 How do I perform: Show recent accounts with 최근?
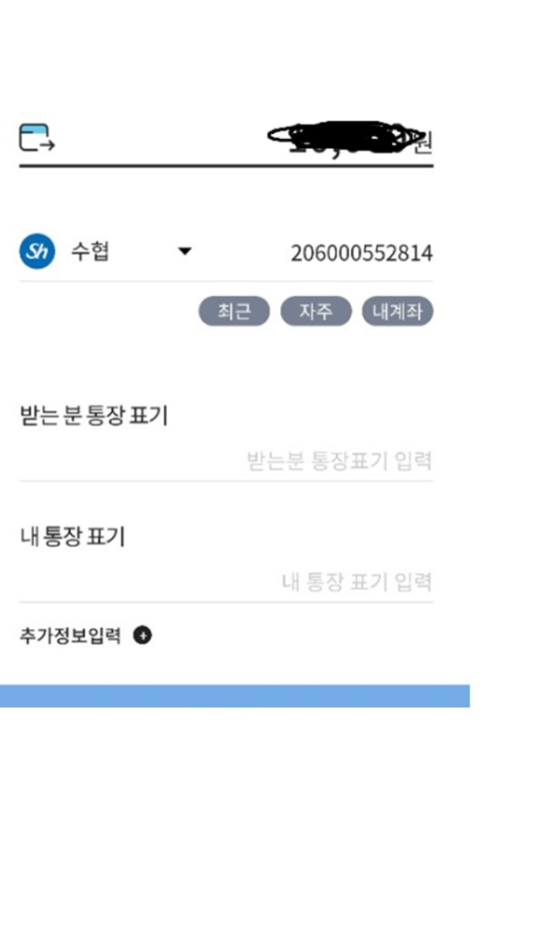point(234,311)
